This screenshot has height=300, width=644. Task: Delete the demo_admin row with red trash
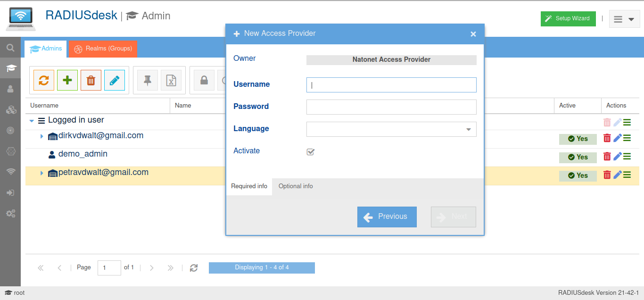607,157
